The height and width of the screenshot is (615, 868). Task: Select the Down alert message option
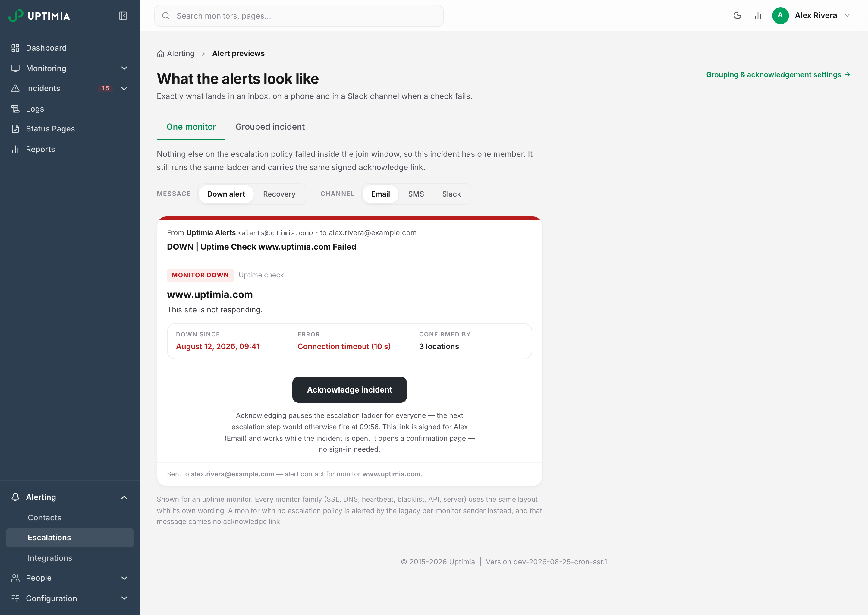coord(226,194)
